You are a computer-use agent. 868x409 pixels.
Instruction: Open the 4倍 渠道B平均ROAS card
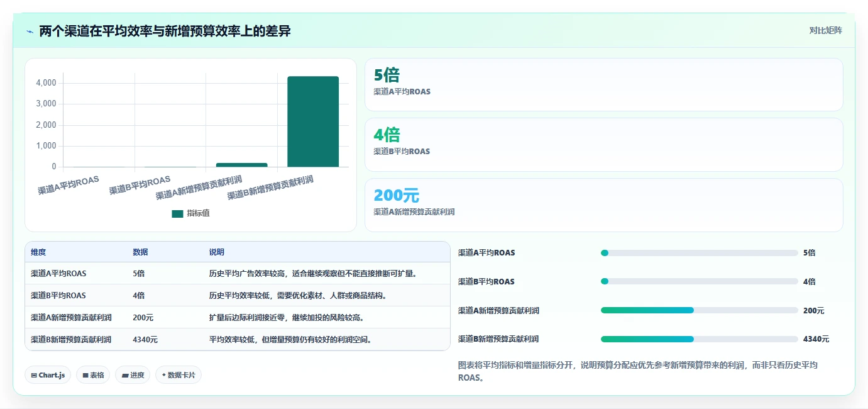[x=603, y=145]
